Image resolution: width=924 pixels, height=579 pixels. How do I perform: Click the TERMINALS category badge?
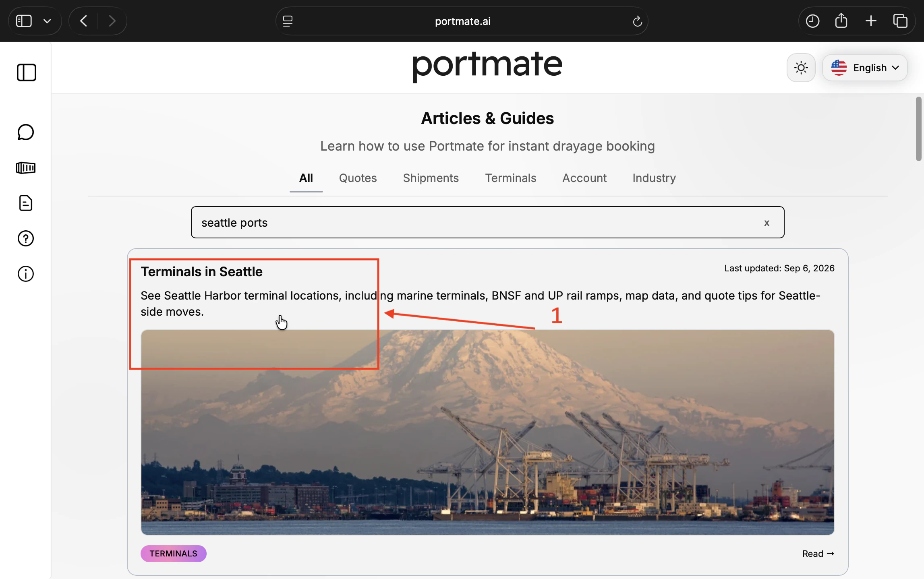(174, 553)
